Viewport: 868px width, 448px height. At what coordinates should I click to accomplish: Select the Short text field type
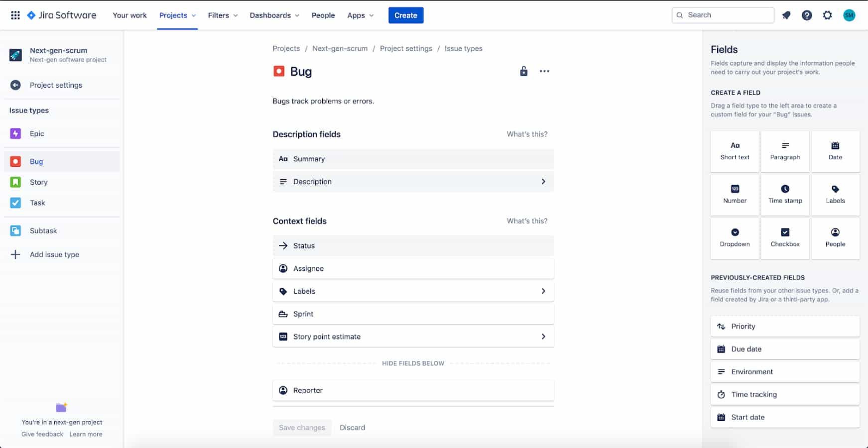(735, 151)
